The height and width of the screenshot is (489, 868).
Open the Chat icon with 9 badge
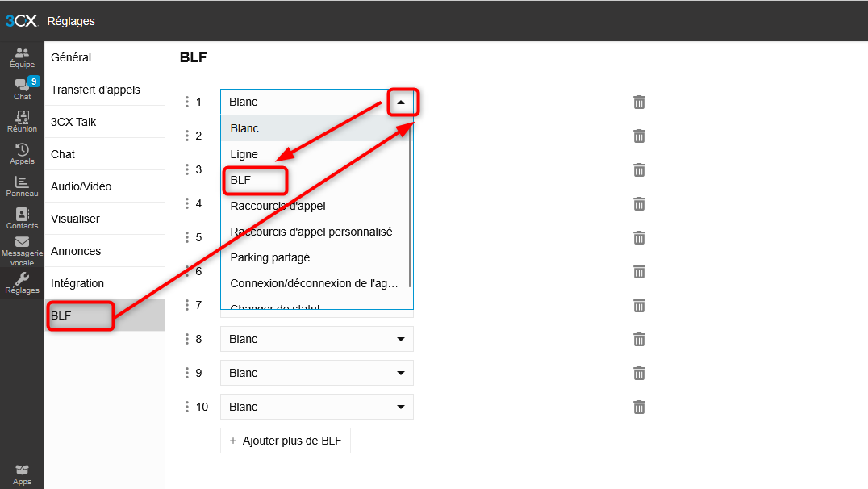pos(22,89)
